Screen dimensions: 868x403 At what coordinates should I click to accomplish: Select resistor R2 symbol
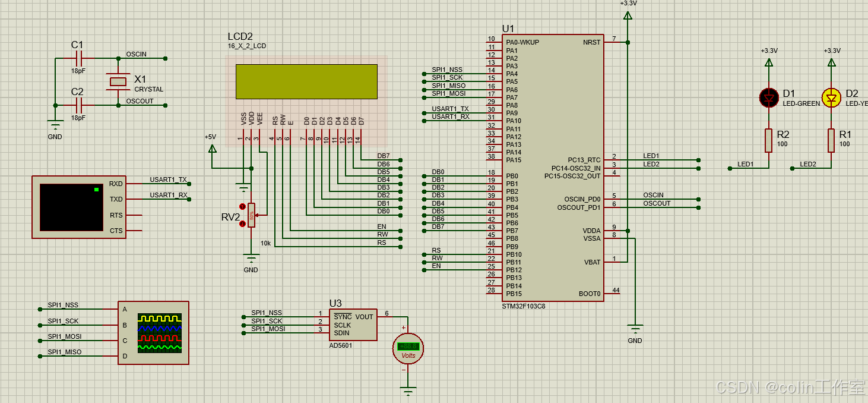coord(769,141)
